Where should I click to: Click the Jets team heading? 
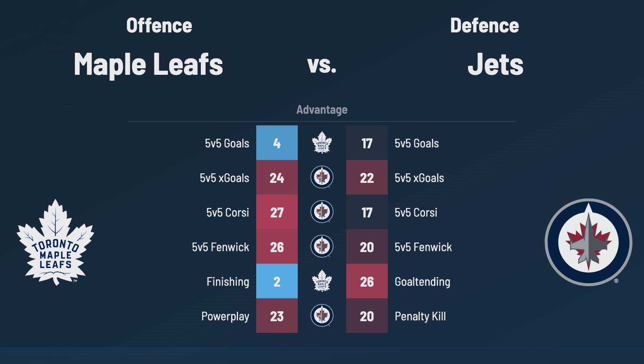pos(496,64)
